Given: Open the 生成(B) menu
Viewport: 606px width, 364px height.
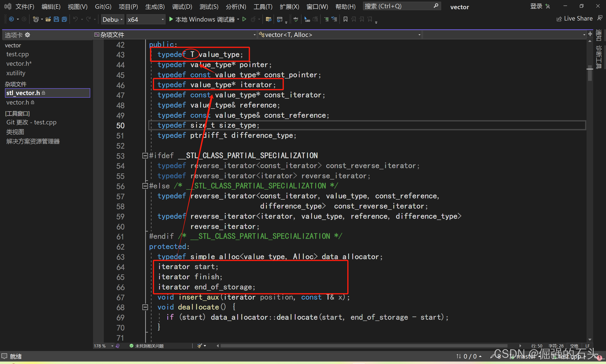Looking at the screenshot, I should [155, 6].
